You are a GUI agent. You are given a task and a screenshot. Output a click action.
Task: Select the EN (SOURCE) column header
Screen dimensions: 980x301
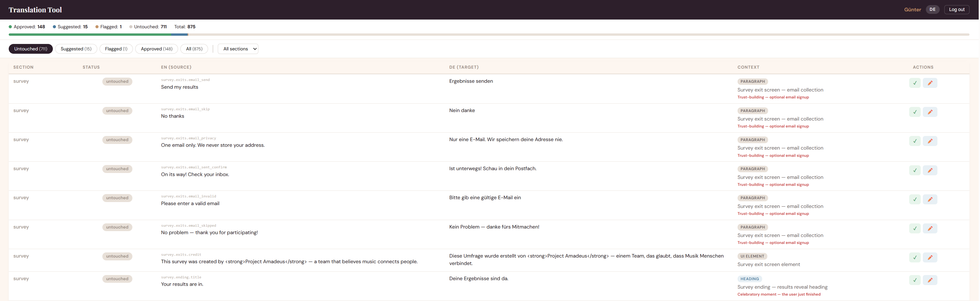(x=176, y=67)
